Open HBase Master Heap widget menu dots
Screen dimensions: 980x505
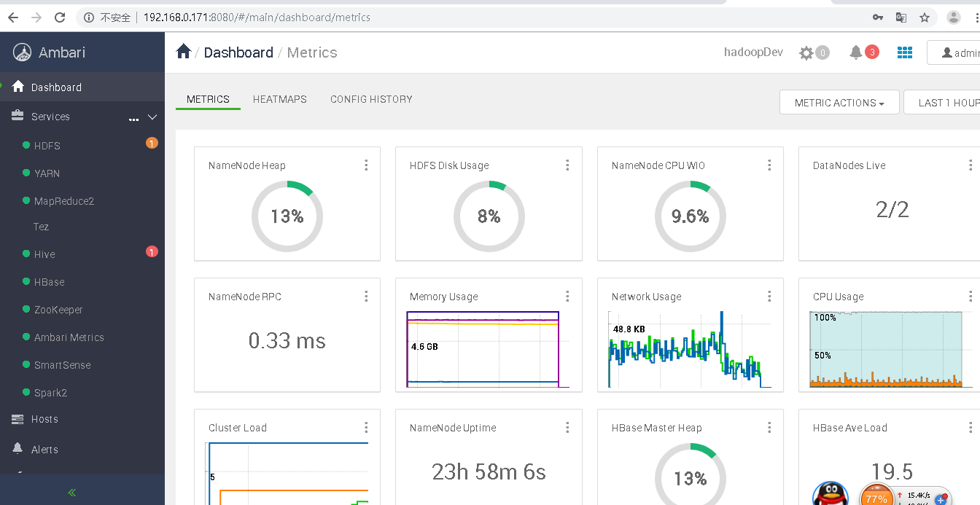tap(769, 428)
